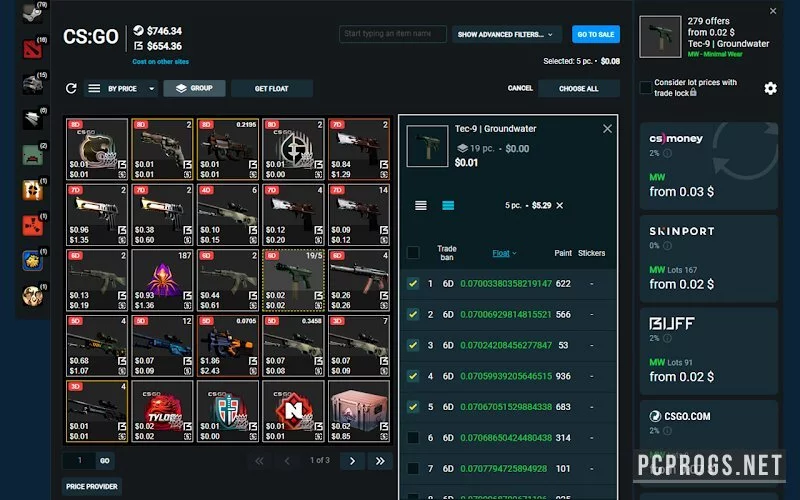Screen dimensions: 800x500
Task: Open the cs.money marketplace card
Action: tap(709, 166)
